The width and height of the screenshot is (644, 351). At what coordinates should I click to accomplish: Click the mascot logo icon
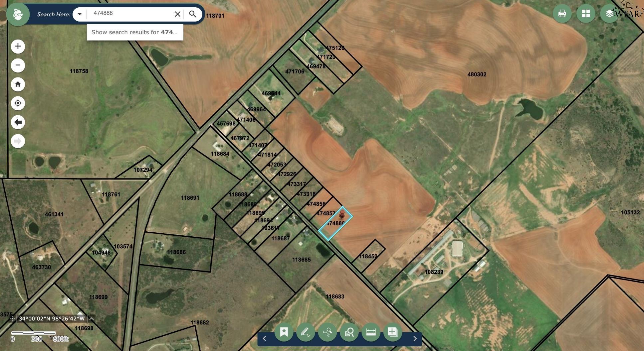18,14
